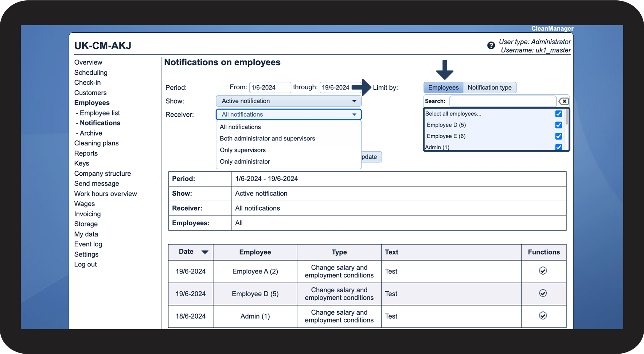
Task: Click checkmark icon in Employee D row
Action: tap(543, 293)
